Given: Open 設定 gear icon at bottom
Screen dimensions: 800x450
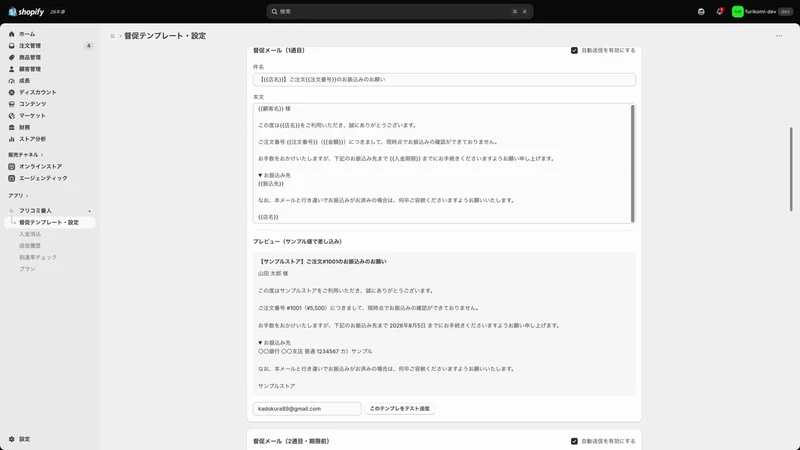Looking at the screenshot, I should pos(12,439).
